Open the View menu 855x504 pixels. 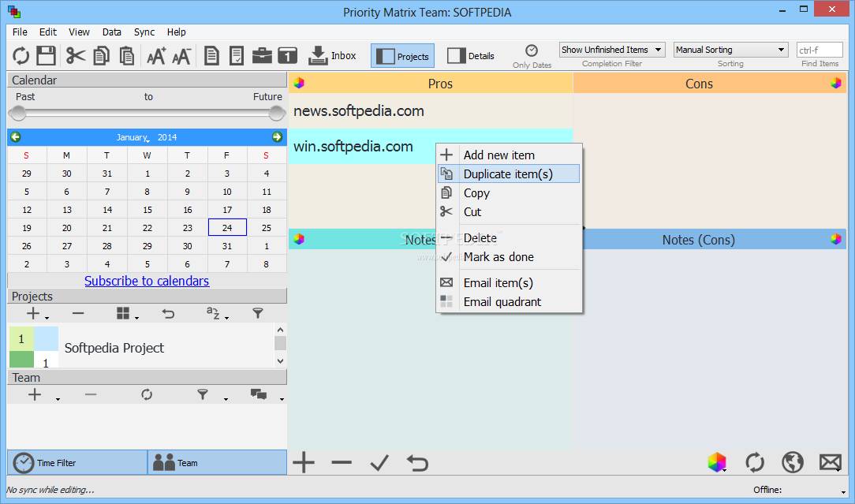point(79,32)
